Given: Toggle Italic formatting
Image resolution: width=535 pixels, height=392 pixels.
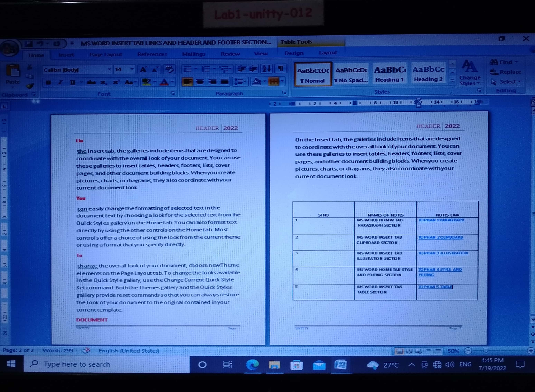Looking at the screenshot, I should pyautogui.click(x=60, y=83).
